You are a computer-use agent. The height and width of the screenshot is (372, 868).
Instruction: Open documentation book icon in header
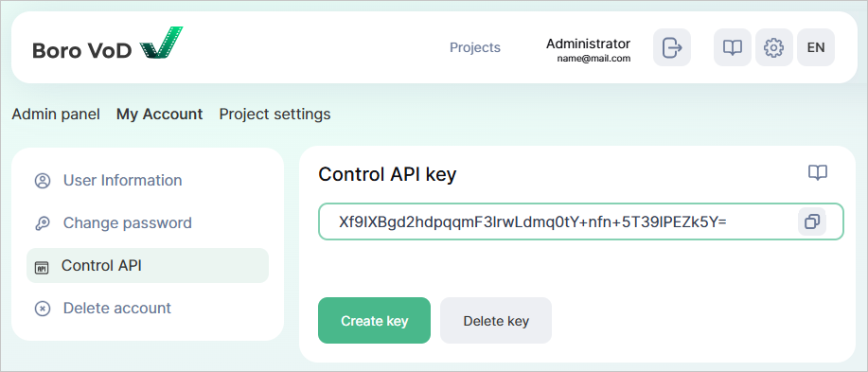pos(733,47)
